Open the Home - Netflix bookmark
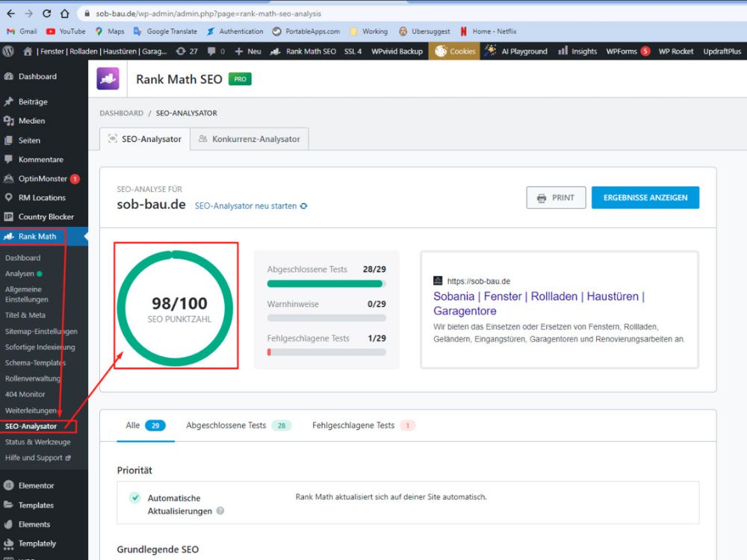Viewport: 747px width, 560px height. coord(489,31)
